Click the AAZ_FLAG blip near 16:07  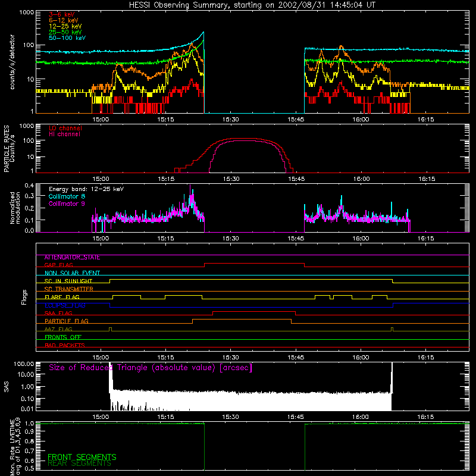point(392,329)
